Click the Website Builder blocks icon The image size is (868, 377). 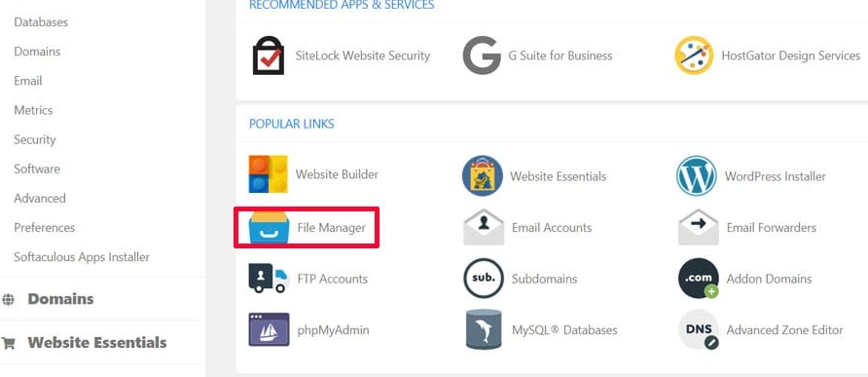coord(269,174)
